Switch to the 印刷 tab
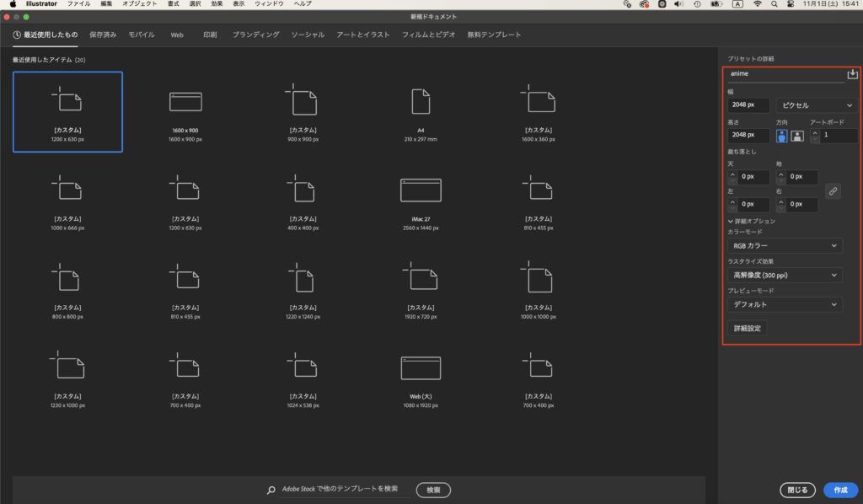Viewport: 863px width, 504px height. pos(209,35)
